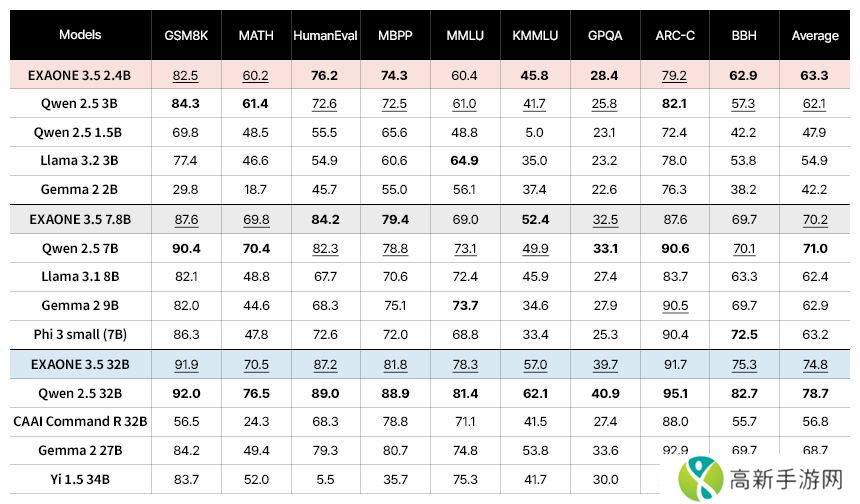Click the CAAI Command R 32B row label

click(80, 422)
